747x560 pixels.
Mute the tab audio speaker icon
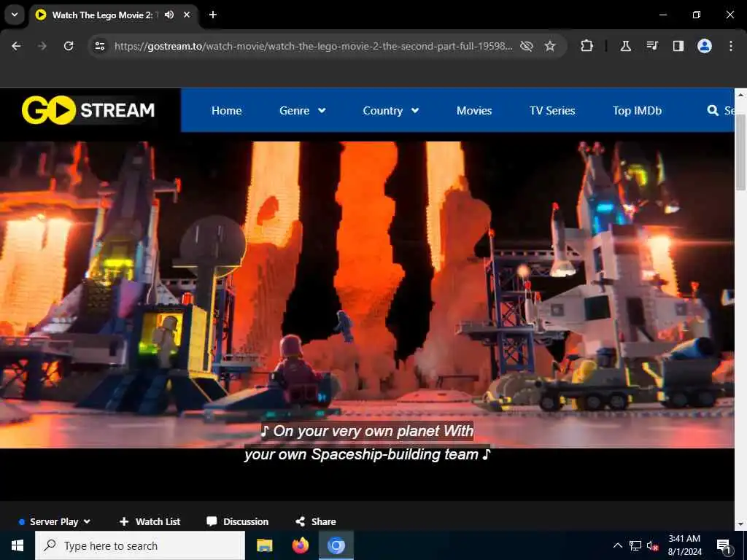(169, 15)
